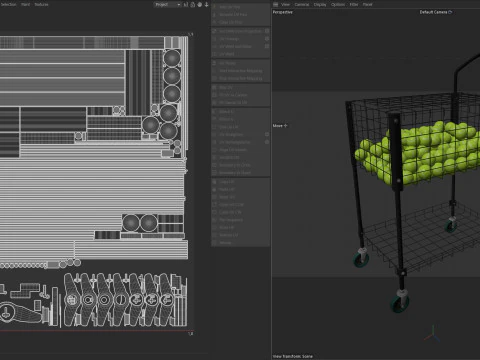Click Fit Canvas to UV
This screenshot has height=360, width=480.
click(x=241, y=103)
